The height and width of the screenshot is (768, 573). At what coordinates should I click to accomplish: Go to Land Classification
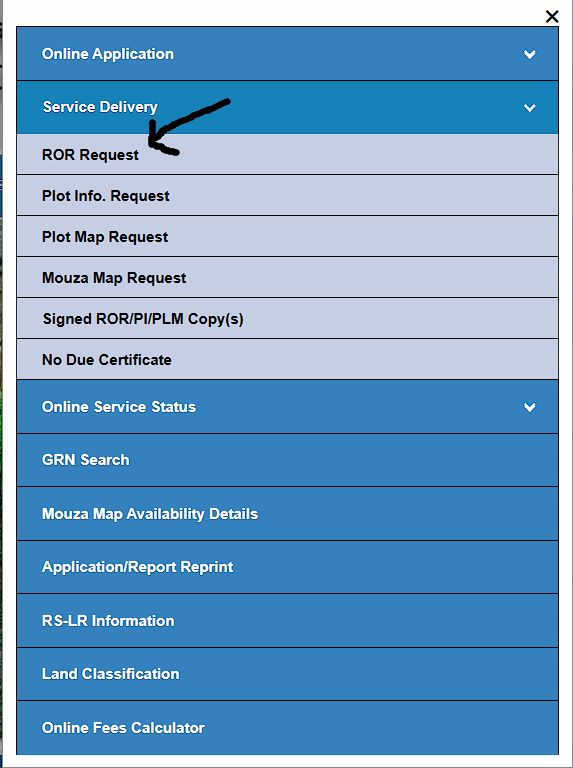[287, 674]
